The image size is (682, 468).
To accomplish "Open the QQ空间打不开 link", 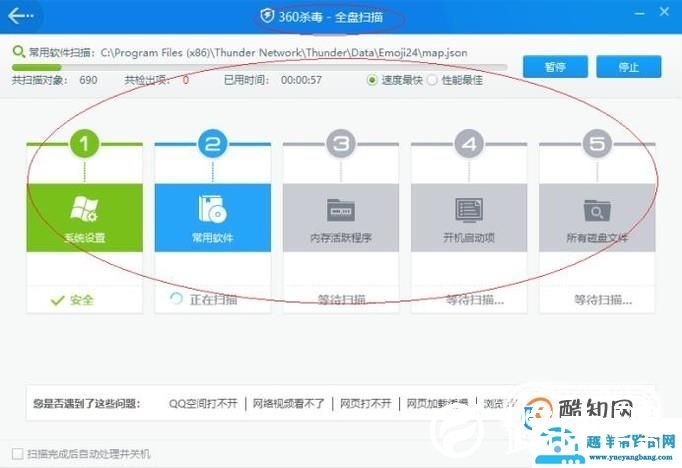I will tap(203, 404).
